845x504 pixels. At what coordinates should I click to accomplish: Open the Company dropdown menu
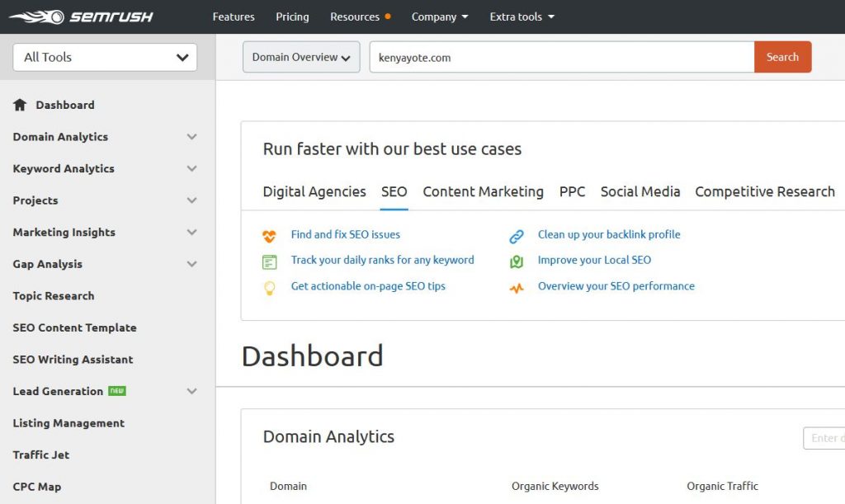(440, 16)
